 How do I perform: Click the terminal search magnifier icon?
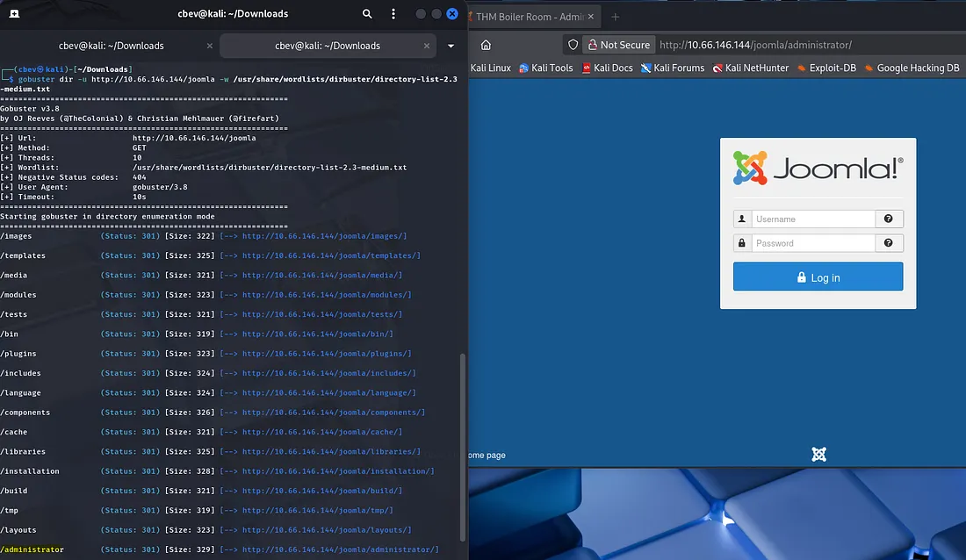(367, 14)
